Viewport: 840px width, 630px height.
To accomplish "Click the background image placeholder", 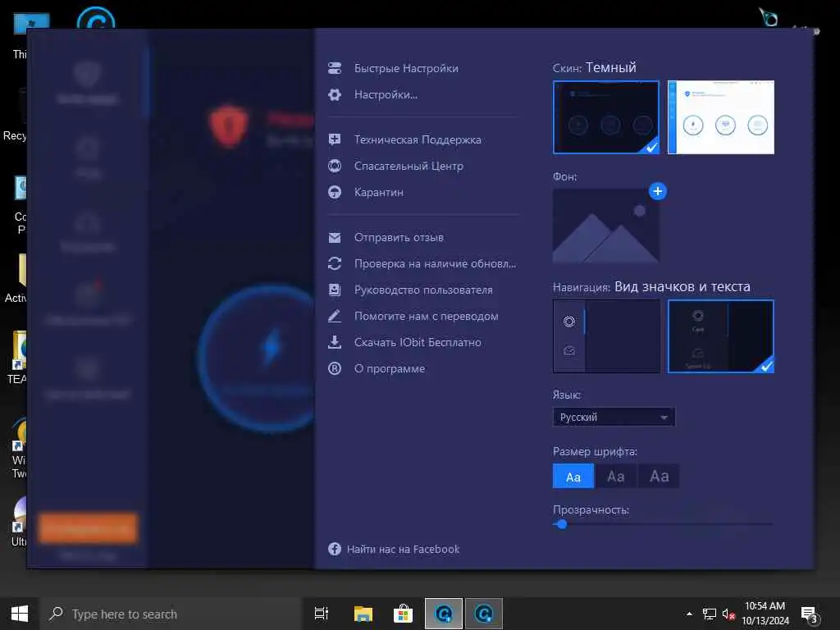I will pyautogui.click(x=606, y=226).
